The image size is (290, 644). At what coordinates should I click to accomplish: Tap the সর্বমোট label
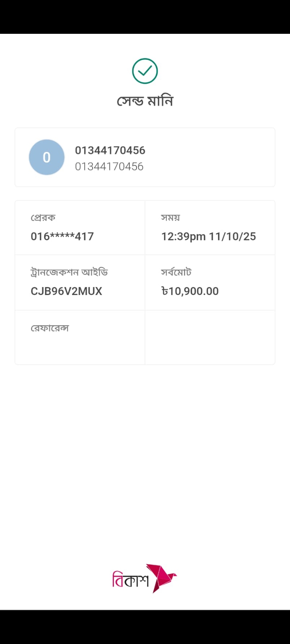tap(176, 272)
